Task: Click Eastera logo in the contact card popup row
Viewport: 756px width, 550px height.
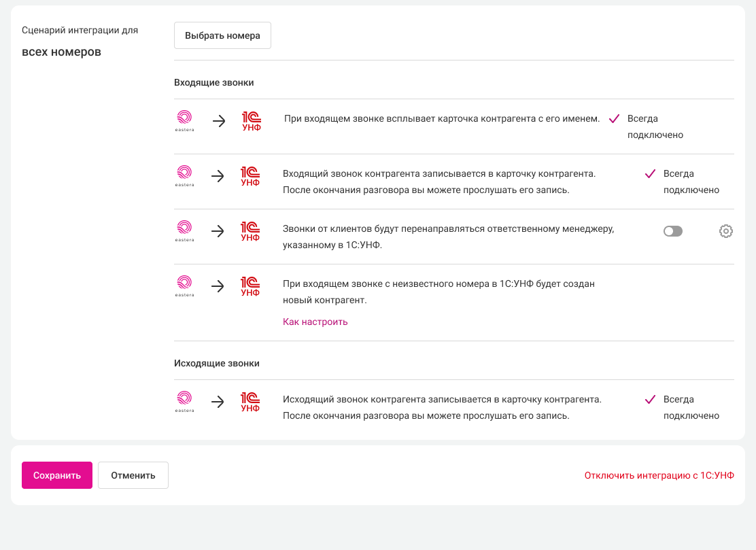Action: point(184,121)
